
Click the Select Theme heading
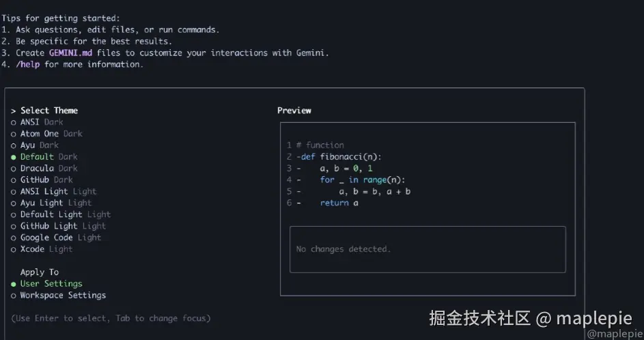pos(48,111)
